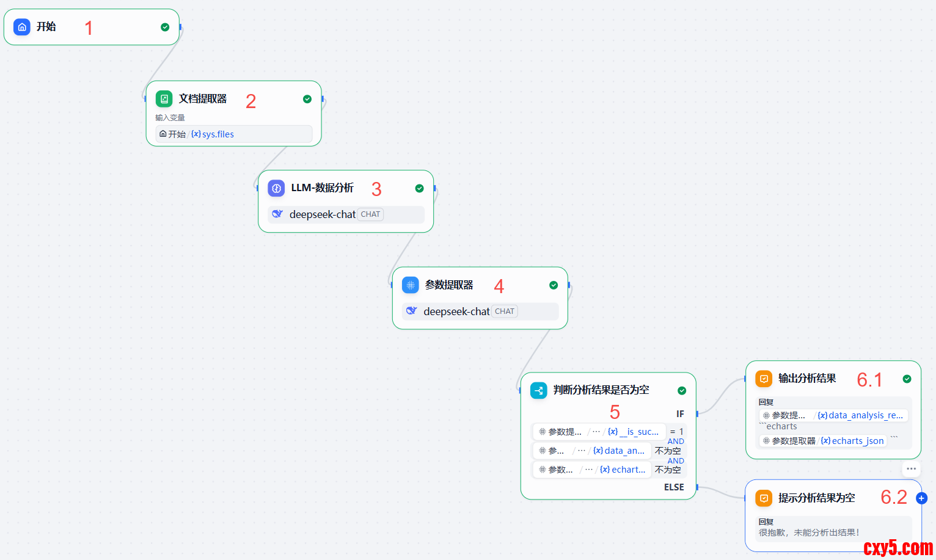Click the orange reply icon of 提示分析结果为空
This screenshot has width=936, height=560.
pyautogui.click(x=764, y=498)
